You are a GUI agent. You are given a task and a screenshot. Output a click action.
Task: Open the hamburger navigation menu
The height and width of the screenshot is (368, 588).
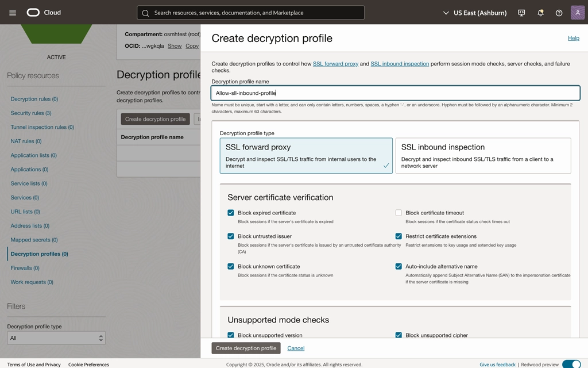[13, 13]
